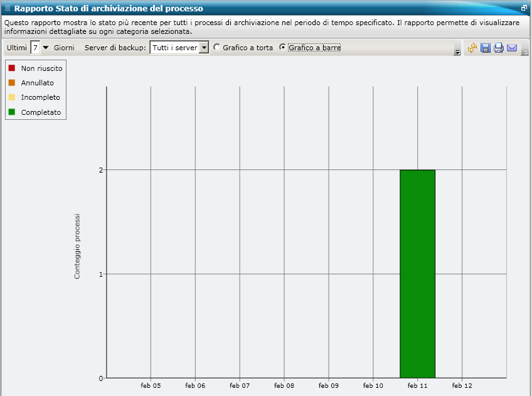Click the Incompleto legend label

coord(40,97)
